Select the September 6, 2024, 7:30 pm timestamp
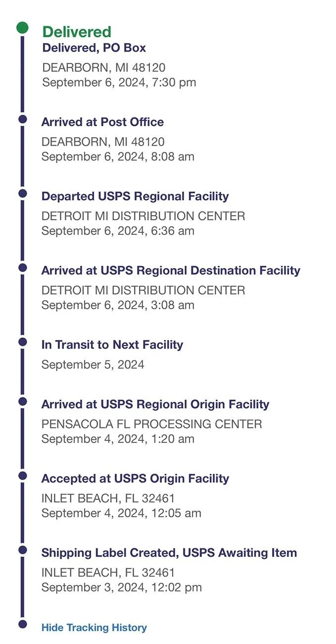This screenshot has width=336, height=644. pyautogui.click(x=119, y=82)
